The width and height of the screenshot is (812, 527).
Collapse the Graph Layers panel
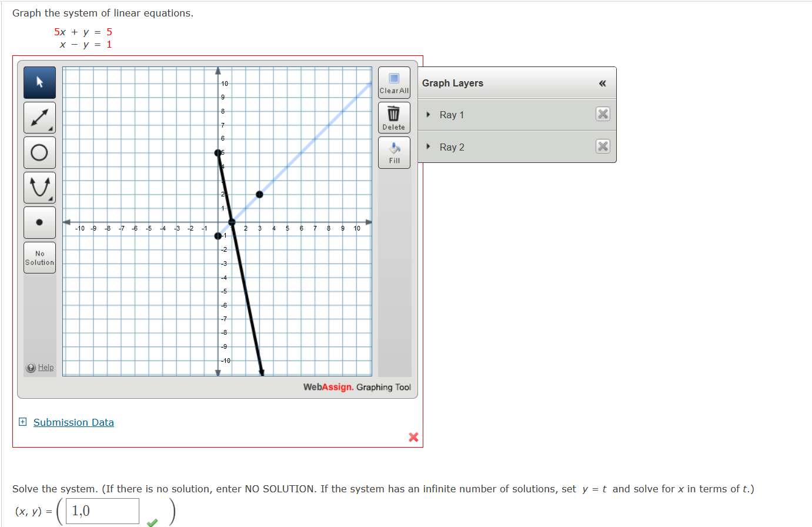tap(602, 83)
